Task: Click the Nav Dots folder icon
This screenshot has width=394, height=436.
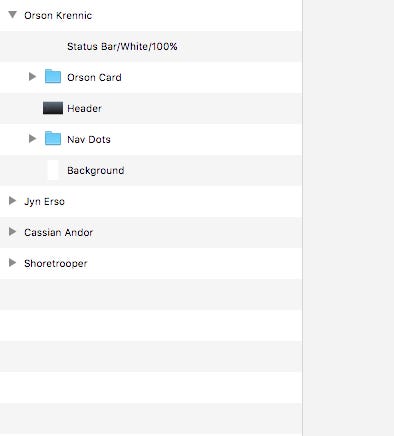Action: point(53,138)
